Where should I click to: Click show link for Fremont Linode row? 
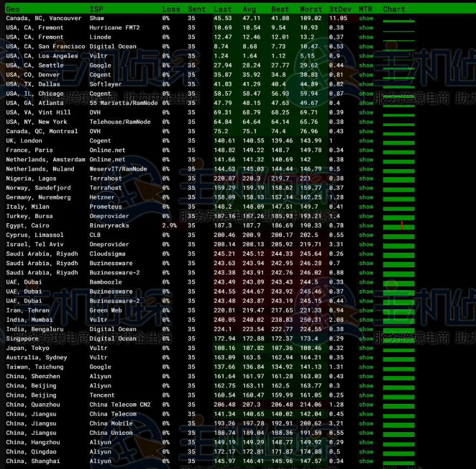pos(366,37)
